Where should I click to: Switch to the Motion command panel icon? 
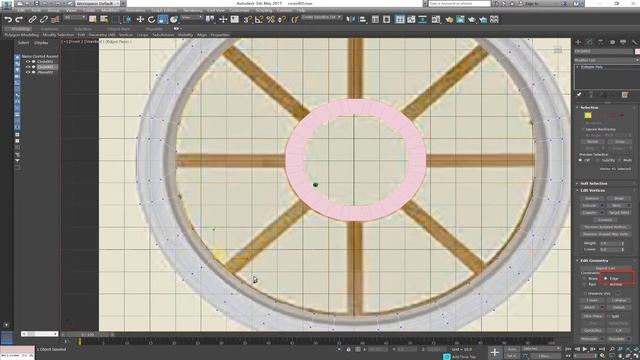tap(612, 42)
